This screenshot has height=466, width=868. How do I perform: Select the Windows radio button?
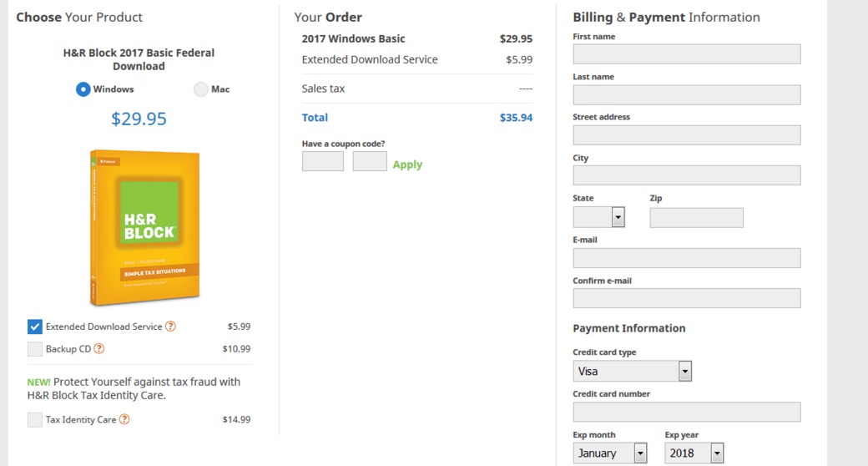(x=83, y=89)
